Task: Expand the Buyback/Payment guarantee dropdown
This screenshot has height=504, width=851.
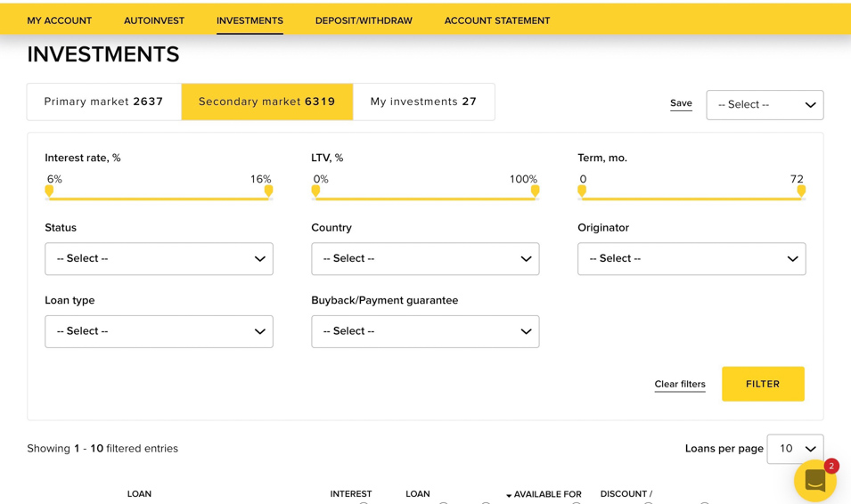Action: click(x=425, y=331)
